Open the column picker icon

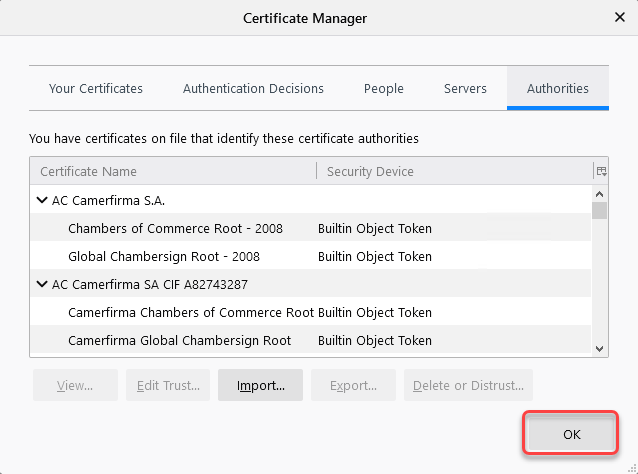coord(600,171)
